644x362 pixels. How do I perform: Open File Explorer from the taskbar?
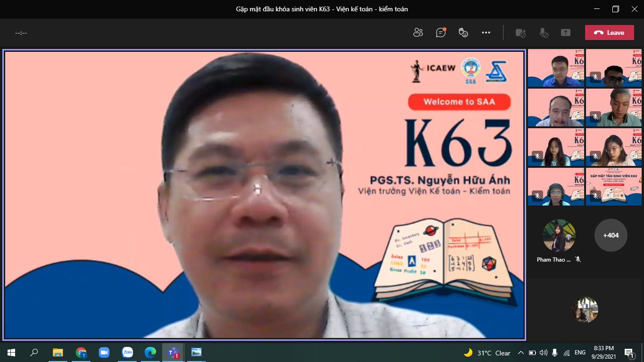[58, 352]
